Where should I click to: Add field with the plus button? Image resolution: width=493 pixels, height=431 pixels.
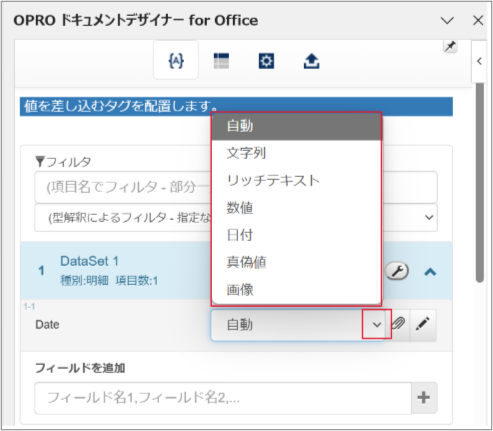(x=424, y=398)
